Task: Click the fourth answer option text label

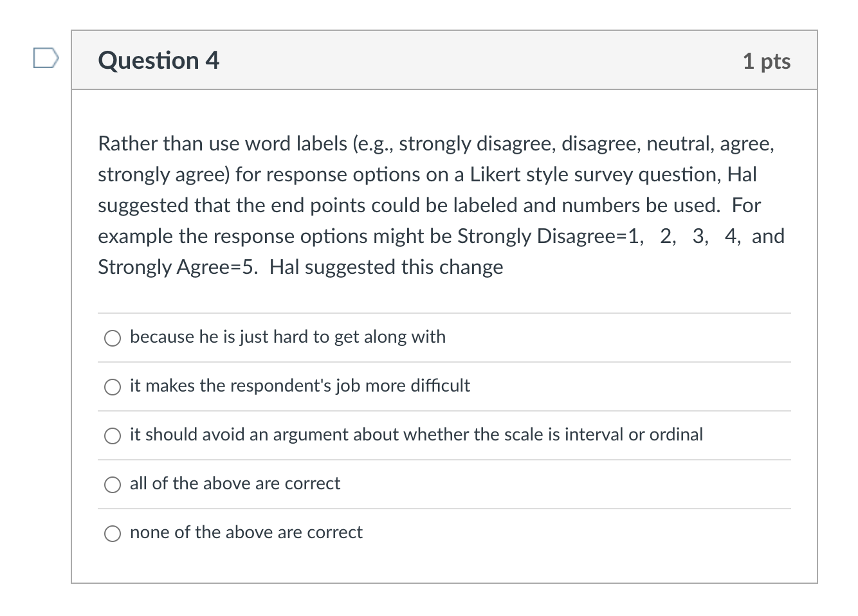Action: [234, 484]
